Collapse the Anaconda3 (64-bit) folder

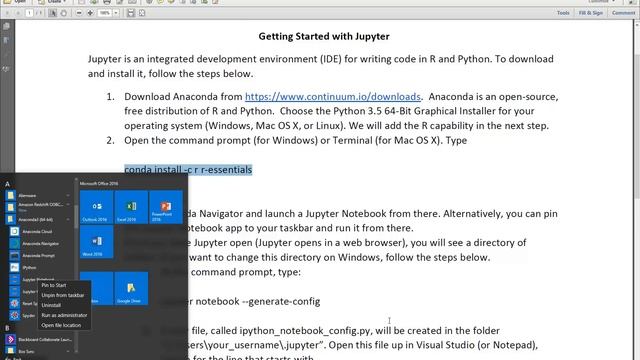[39, 220]
